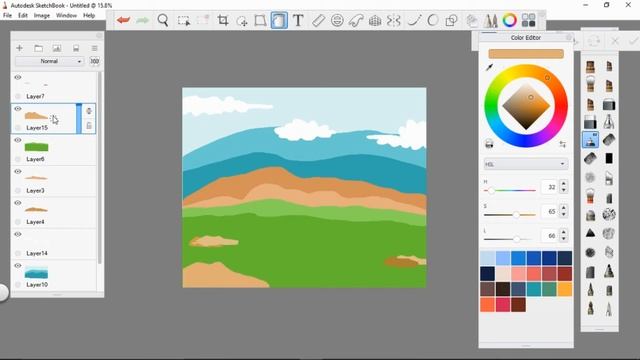Viewport: 640px width, 360px height.
Task: Hide Layer7 with its eye icon
Action: point(18,77)
